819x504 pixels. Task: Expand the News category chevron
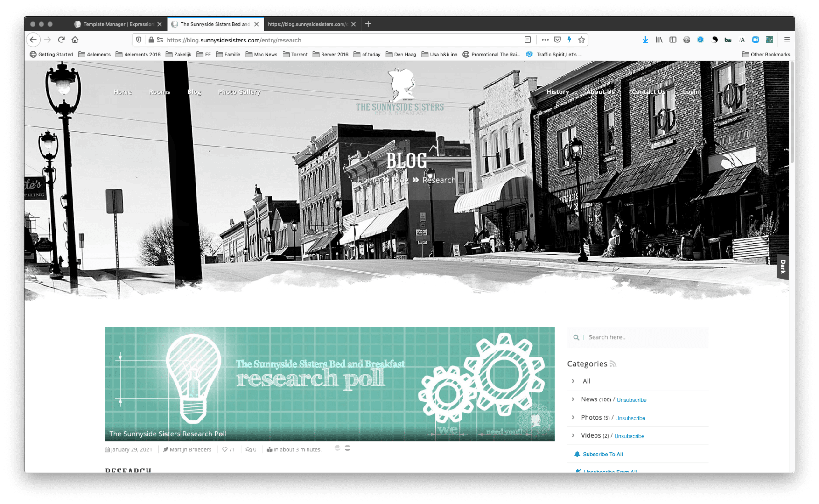pyautogui.click(x=573, y=399)
